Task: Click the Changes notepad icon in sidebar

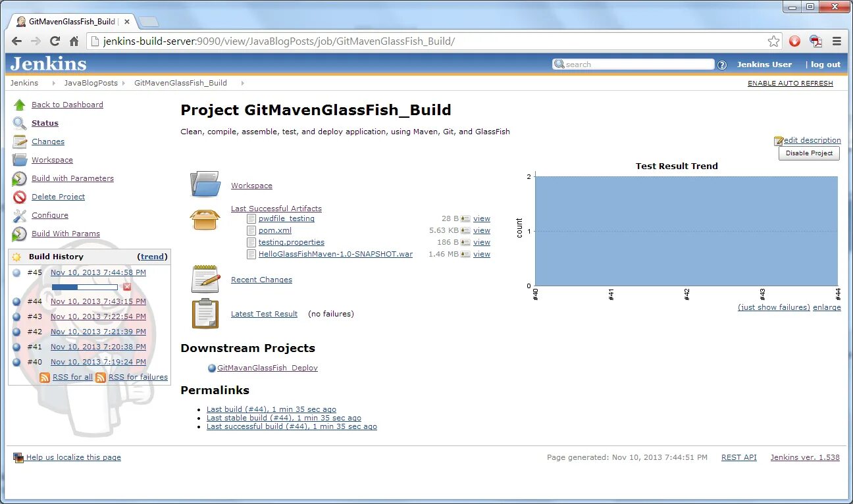Action: [20, 141]
